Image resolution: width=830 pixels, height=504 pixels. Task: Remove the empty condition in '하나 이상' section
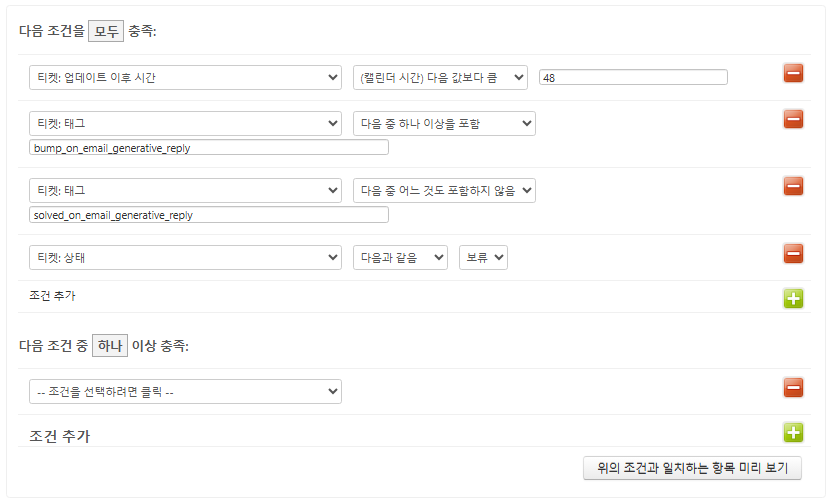click(x=793, y=387)
